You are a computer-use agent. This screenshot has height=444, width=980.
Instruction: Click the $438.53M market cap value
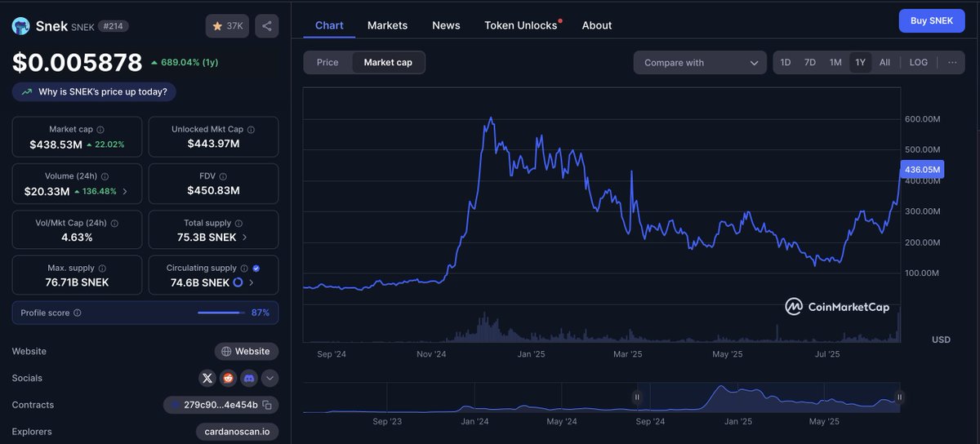point(56,144)
